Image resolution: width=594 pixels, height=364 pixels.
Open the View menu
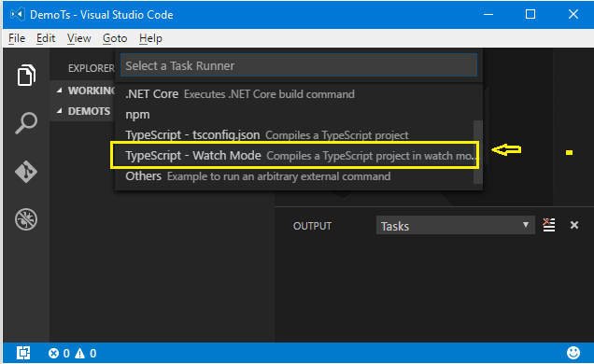pos(78,38)
